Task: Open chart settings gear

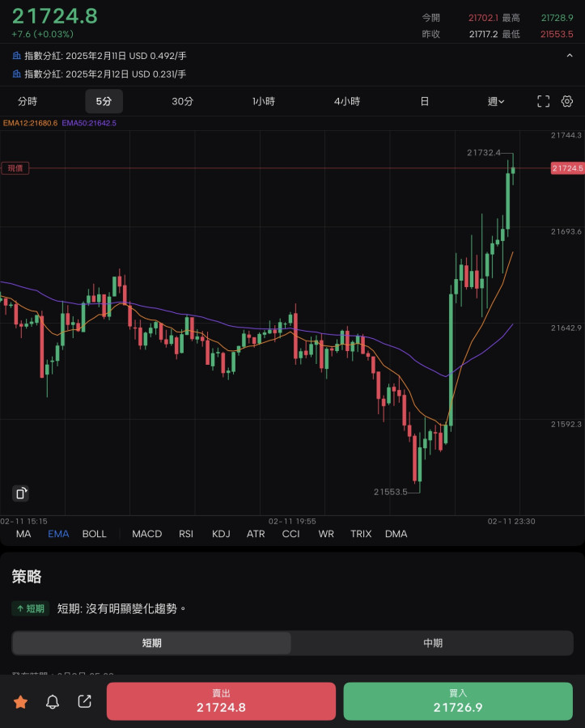Action: [567, 101]
